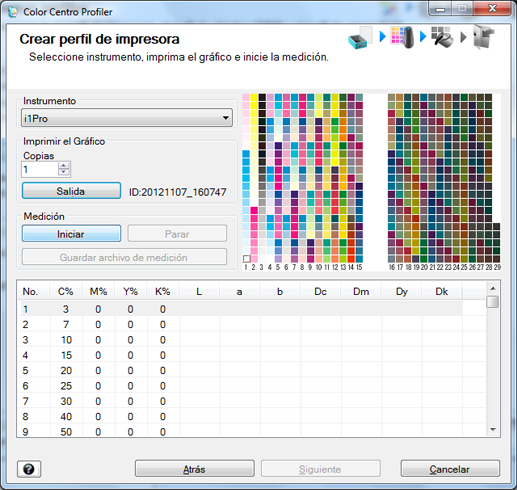The width and height of the screenshot is (517, 490).
Task: Click the Salida button to print chart
Action: click(x=71, y=191)
